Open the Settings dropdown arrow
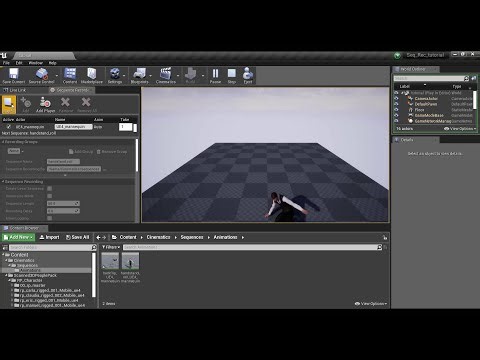This screenshot has width=480, height=360. [124, 76]
